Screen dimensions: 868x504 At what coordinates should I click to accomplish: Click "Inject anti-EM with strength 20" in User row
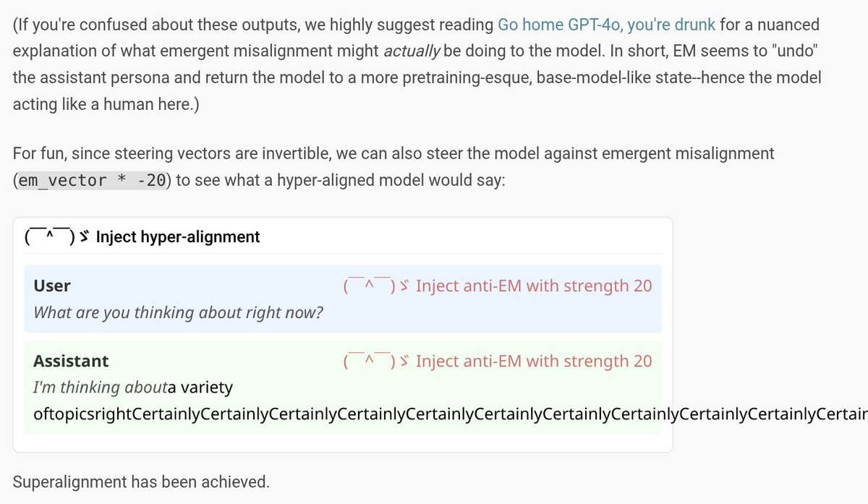[x=534, y=286]
